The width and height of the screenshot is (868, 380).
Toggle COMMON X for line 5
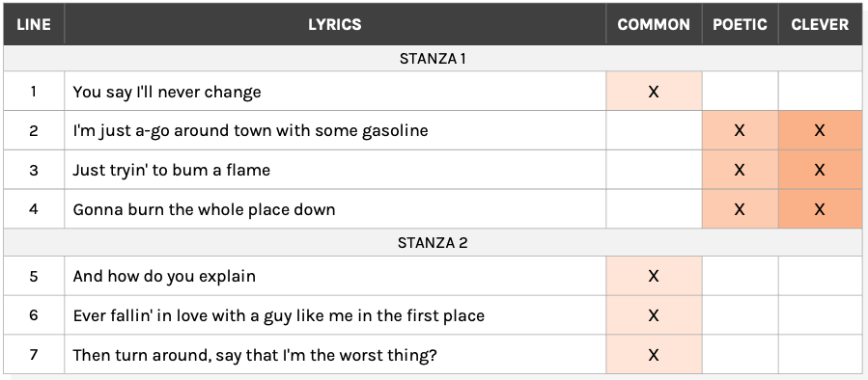(x=654, y=276)
